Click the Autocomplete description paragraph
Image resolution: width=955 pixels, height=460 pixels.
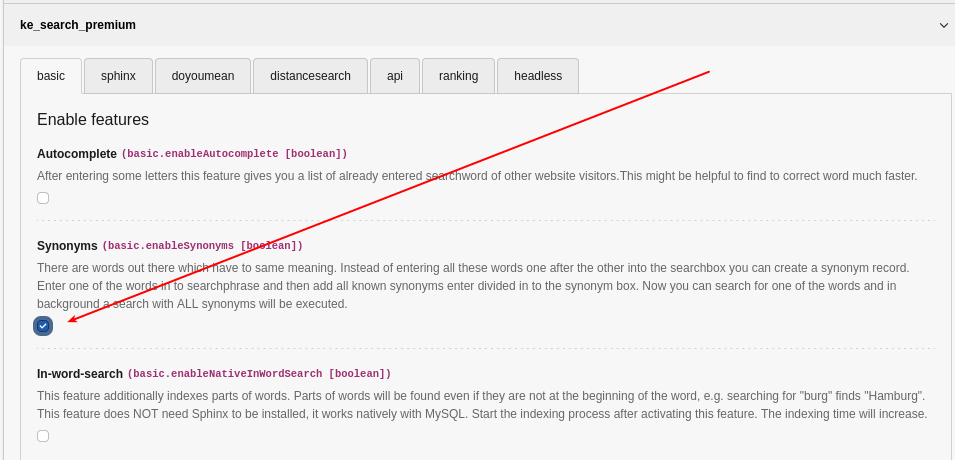477,176
